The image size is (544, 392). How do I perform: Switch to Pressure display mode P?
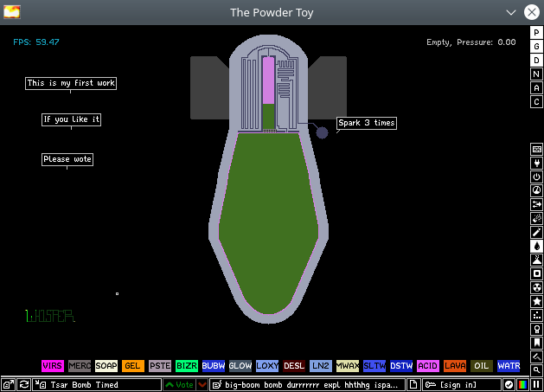pos(536,33)
